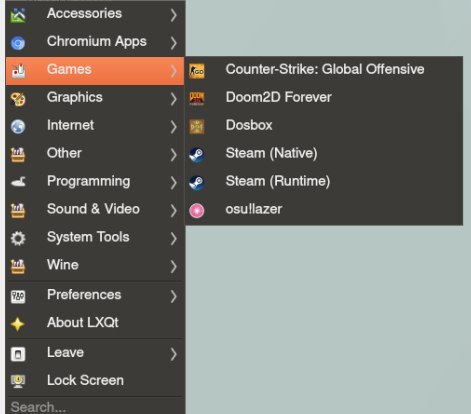Expand Programming submenu arrow

[x=173, y=183]
